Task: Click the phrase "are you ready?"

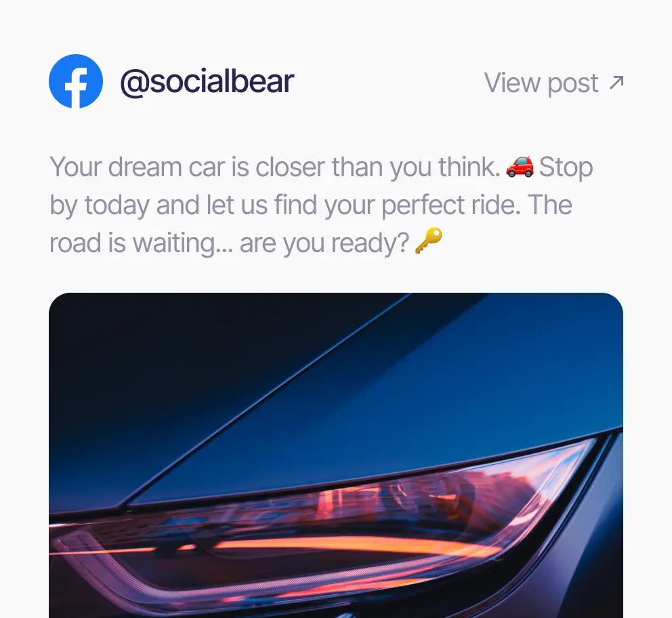Action: tap(324, 243)
